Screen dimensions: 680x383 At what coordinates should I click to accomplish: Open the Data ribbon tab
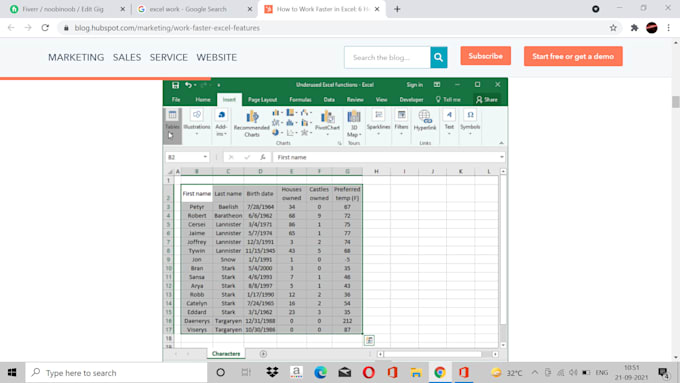329,100
